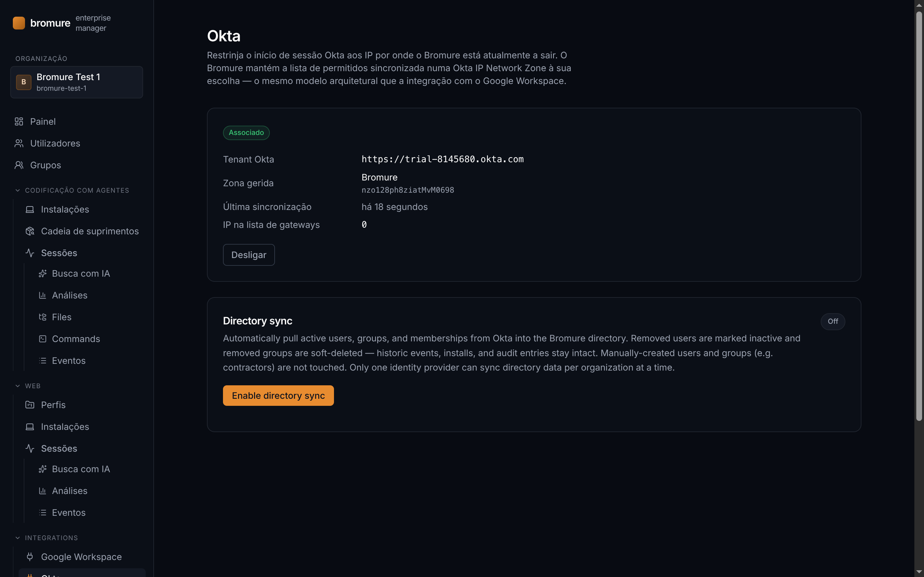Open Análises under coding Sessões
Screen dimensions: 924x577
pyautogui.click(x=70, y=295)
